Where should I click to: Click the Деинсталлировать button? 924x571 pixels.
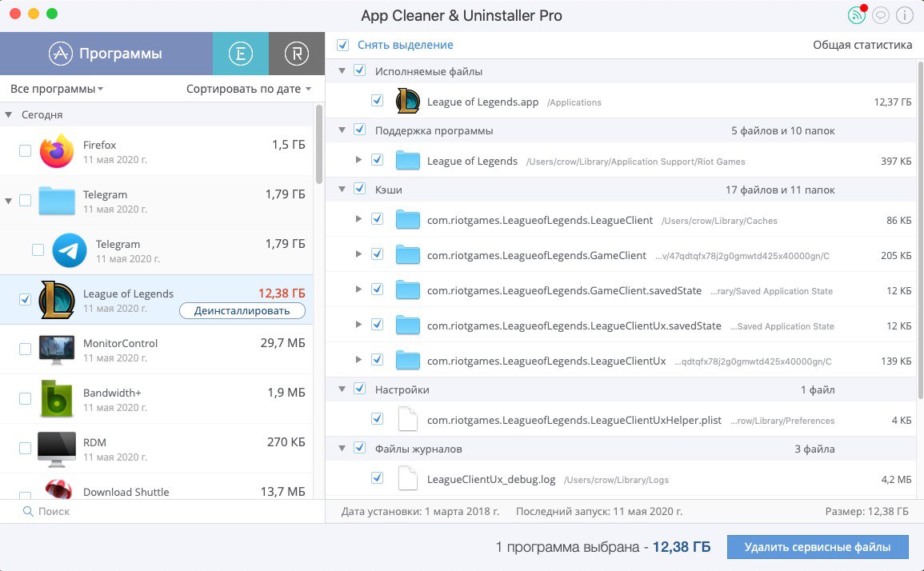(242, 310)
